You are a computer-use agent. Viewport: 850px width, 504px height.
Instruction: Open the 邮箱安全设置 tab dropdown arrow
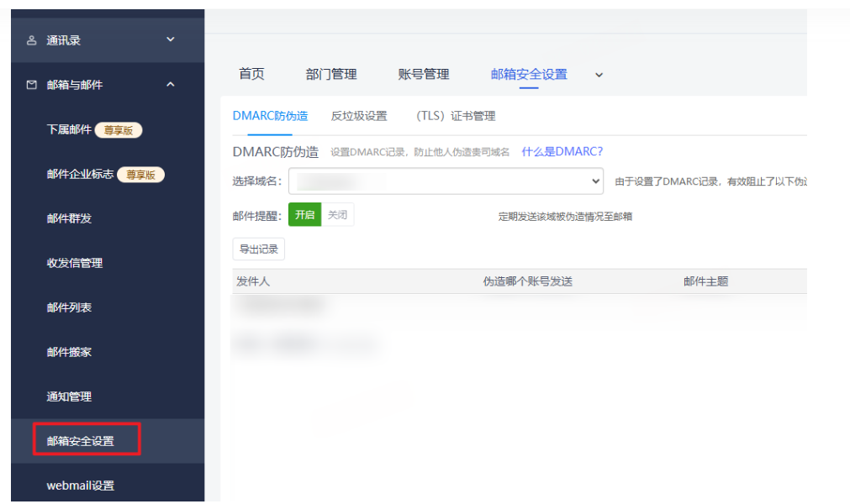click(x=598, y=75)
